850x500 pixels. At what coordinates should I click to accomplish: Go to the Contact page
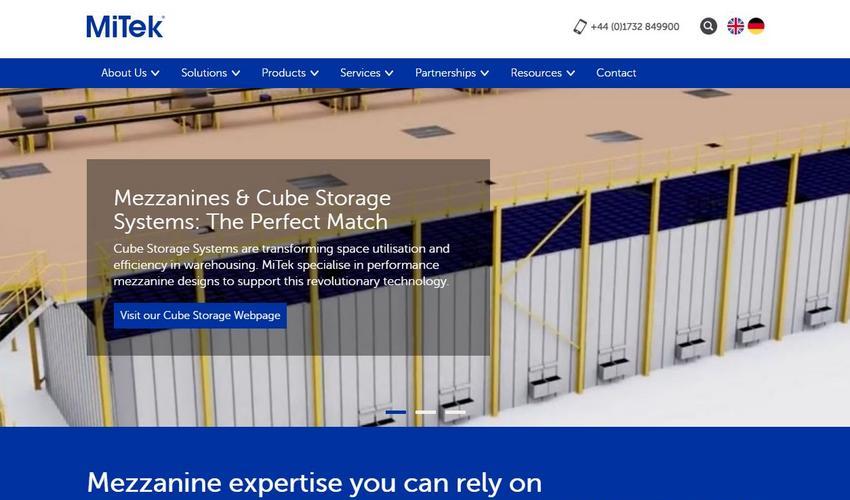[616, 73]
